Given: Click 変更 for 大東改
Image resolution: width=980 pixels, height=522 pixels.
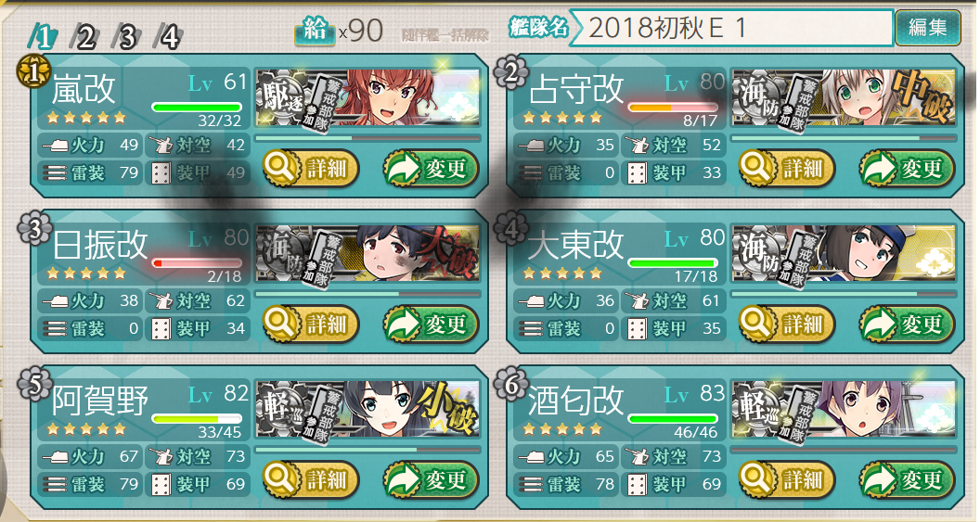Looking at the screenshot, I should pos(908,324).
